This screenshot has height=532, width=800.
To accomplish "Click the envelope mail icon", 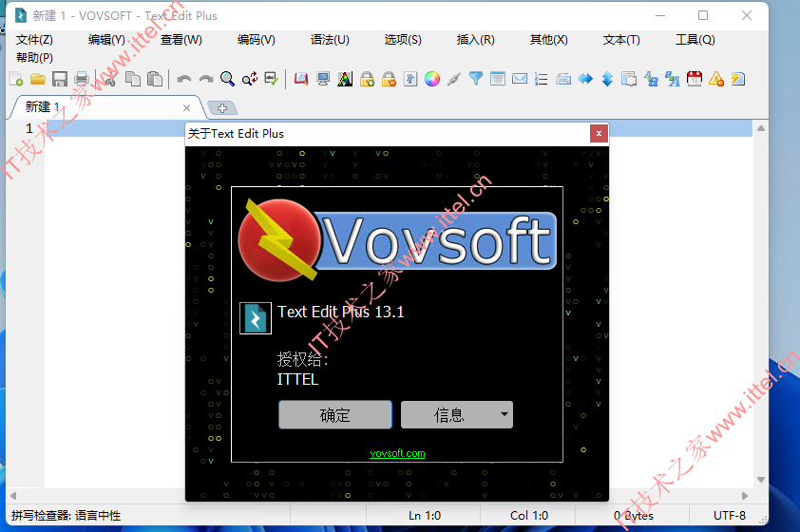I will click(x=520, y=79).
